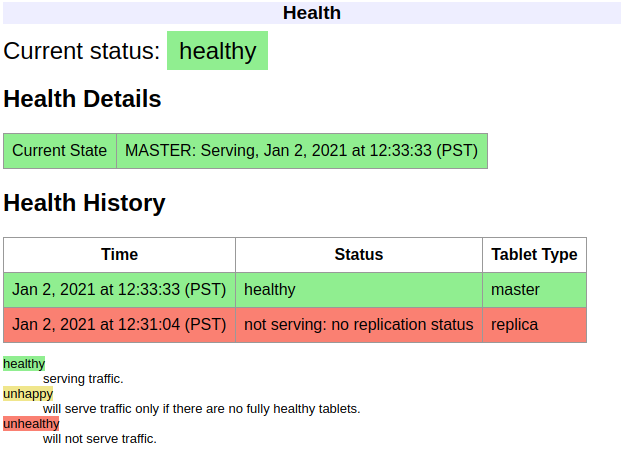The image size is (621, 452).
Task: Click the Tablet Type column header
Action: coord(534,255)
